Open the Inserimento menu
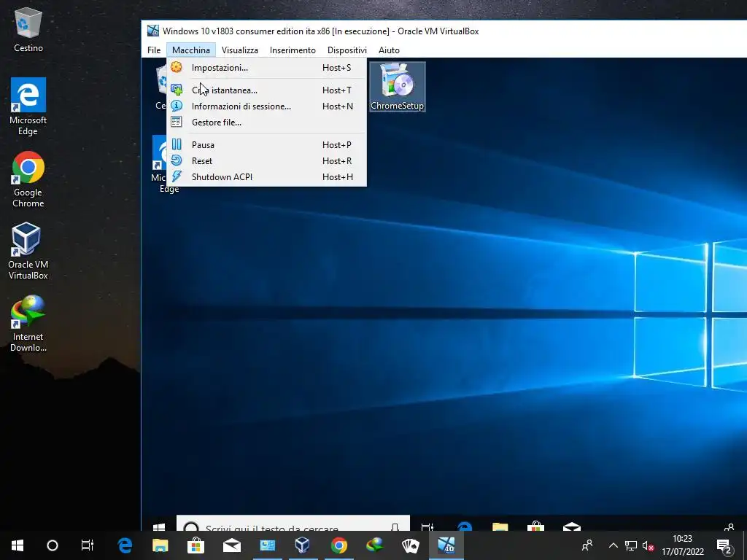Image resolution: width=747 pixels, height=560 pixels. pyautogui.click(x=293, y=50)
